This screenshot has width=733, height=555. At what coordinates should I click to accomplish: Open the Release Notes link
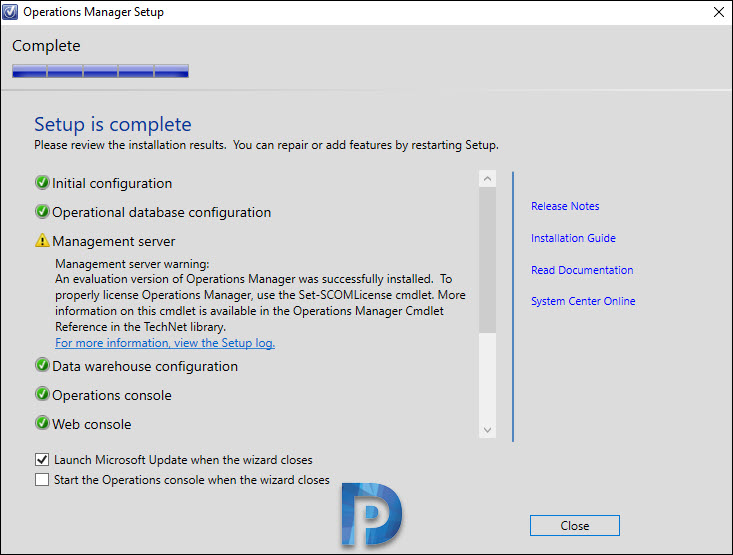565,206
